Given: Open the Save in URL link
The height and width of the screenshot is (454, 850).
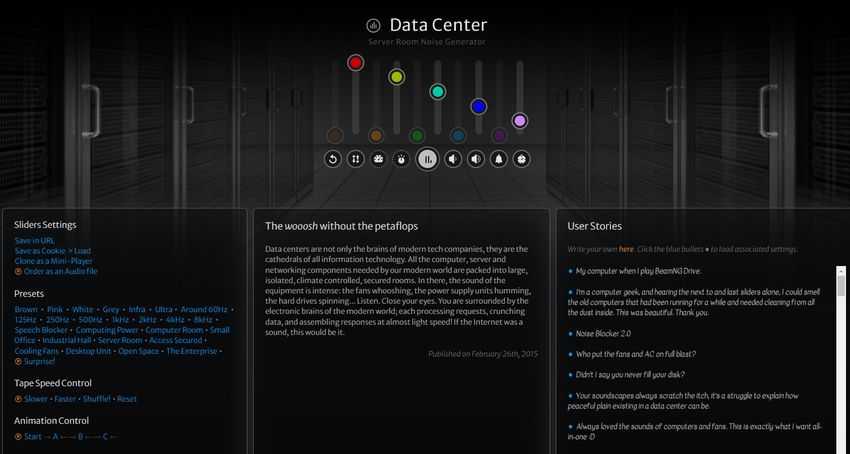Looking at the screenshot, I should pyautogui.click(x=35, y=240).
